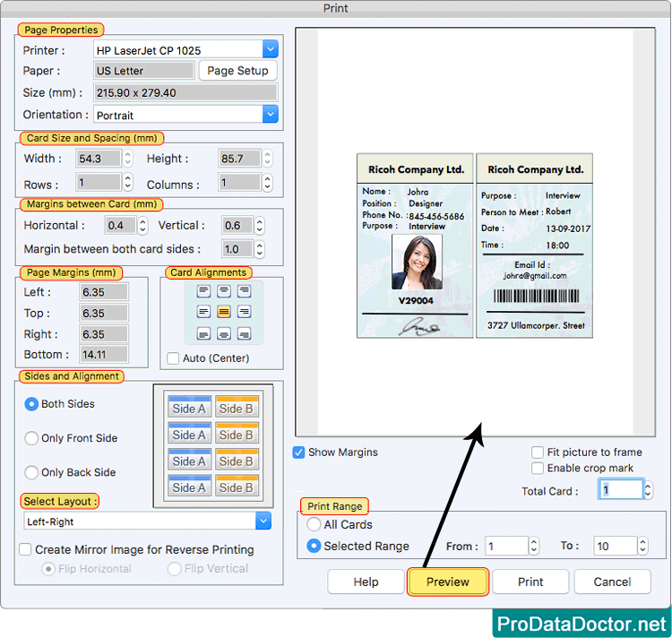The height and width of the screenshot is (638, 672).
Task: Click the Print button
Action: click(x=530, y=582)
